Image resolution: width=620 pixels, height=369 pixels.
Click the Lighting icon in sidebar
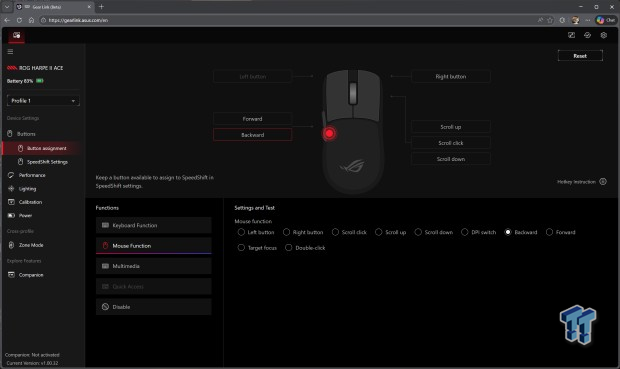coord(11,189)
